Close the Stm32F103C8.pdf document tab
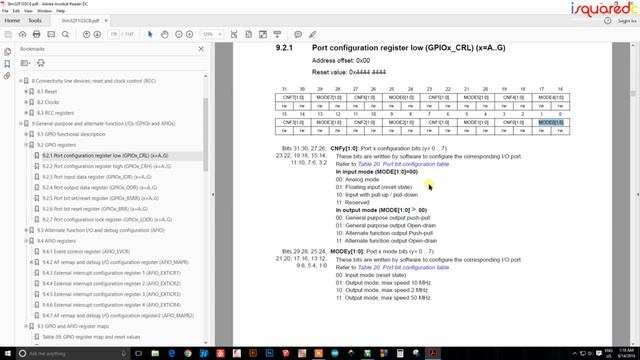The height and width of the screenshot is (360, 640). [x=106, y=20]
